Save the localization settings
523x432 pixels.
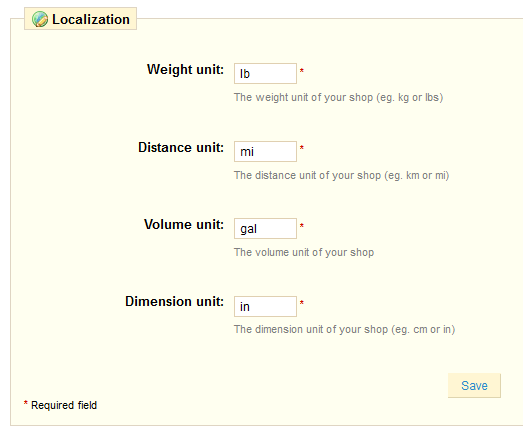(x=474, y=385)
